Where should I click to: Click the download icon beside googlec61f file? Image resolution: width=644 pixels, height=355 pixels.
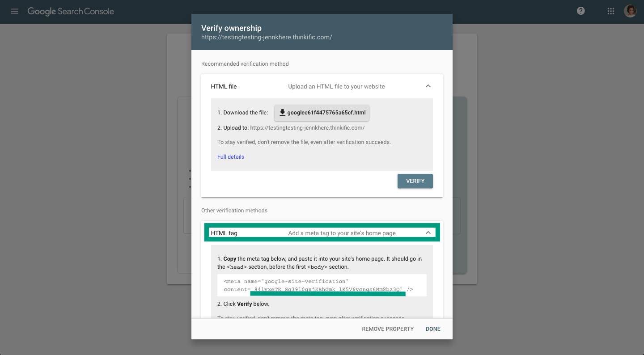coord(282,113)
